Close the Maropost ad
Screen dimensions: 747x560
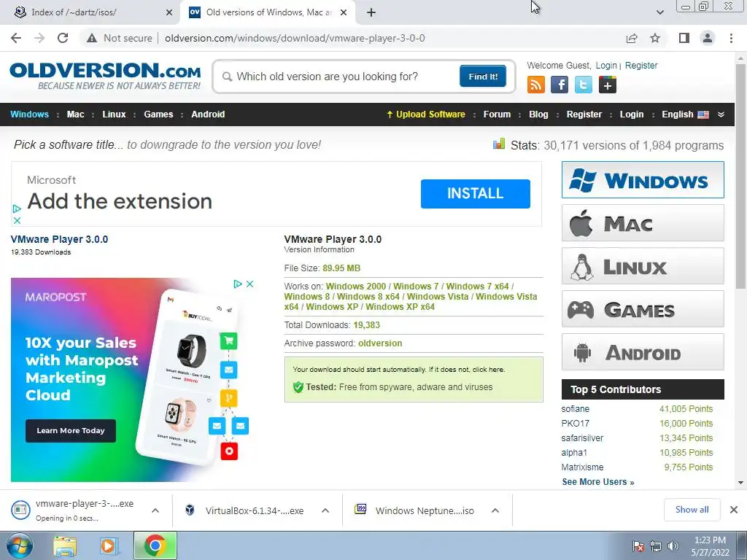click(249, 284)
